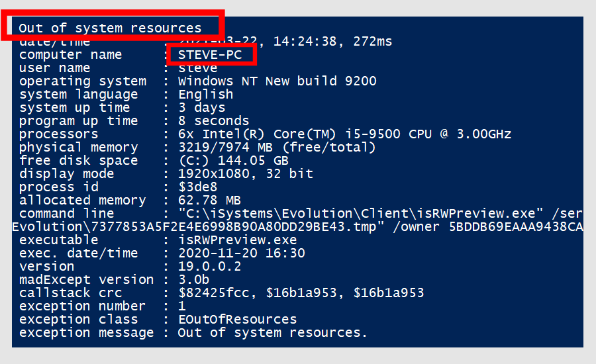Click the 'computer name' label
This screenshot has width=596, height=364.
(x=70, y=55)
